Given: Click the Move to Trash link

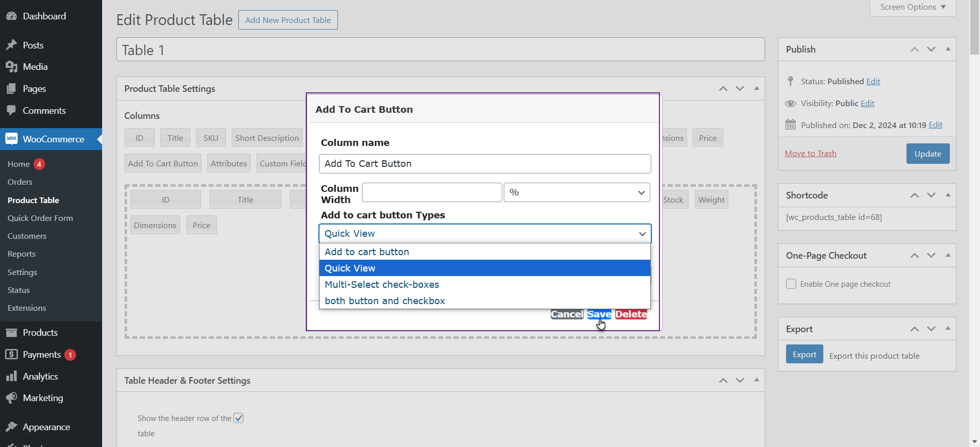Looking at the screenshot, I should (811, 154).
